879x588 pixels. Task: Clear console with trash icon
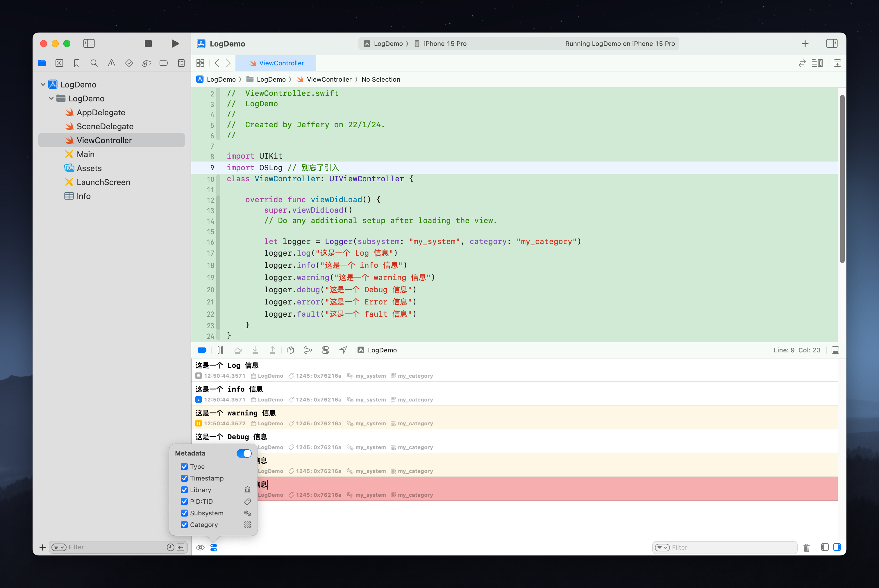coord(806,548)
